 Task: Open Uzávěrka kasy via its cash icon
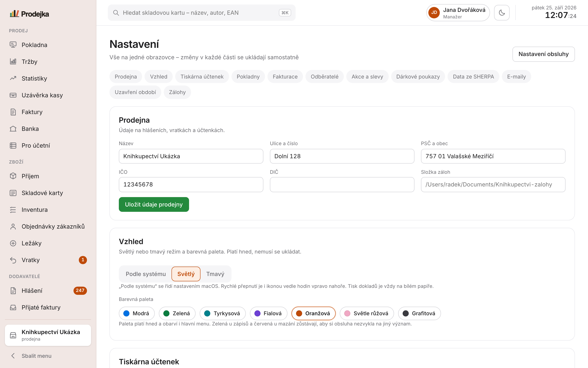[x=13, y=95]
